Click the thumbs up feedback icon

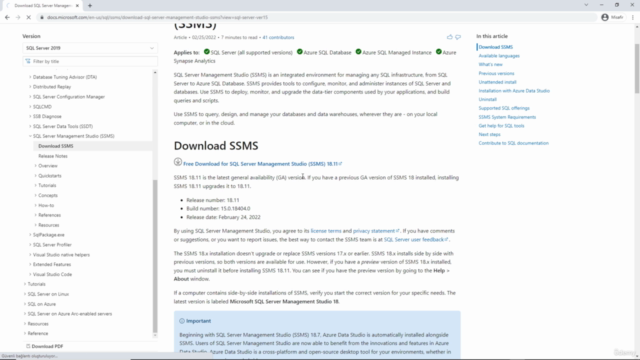coord(449,37)
